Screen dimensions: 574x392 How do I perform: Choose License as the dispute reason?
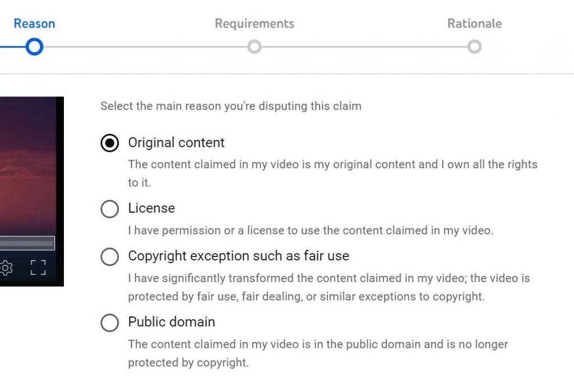[x=109, y=209]
